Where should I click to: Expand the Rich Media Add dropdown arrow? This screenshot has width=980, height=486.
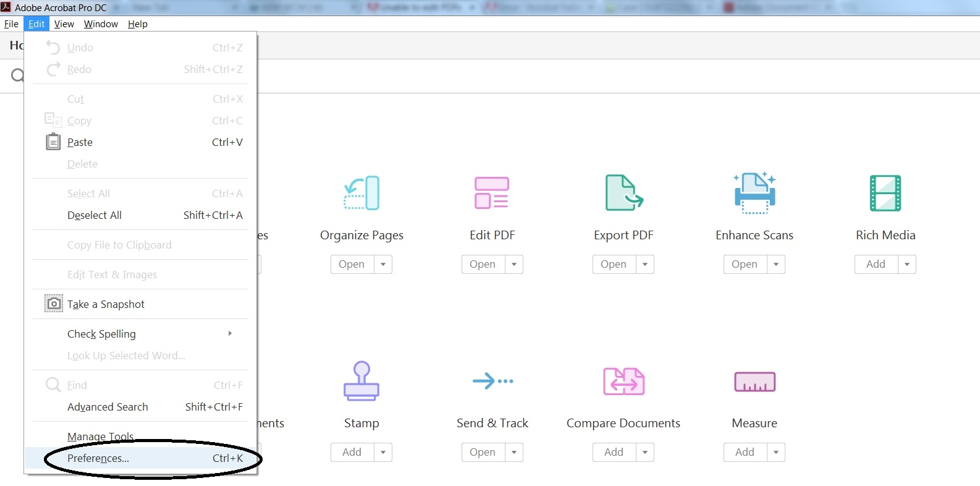(x=906, y=264)
